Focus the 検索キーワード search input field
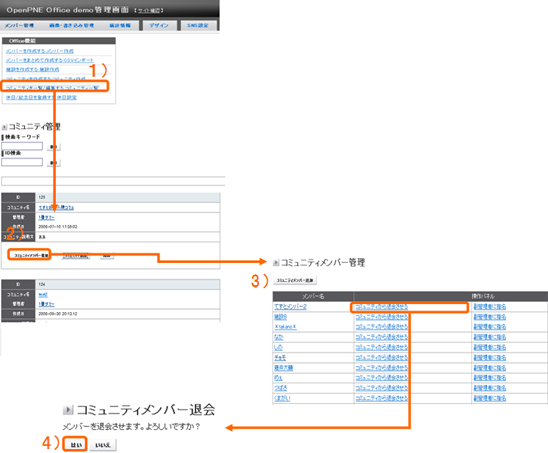 click(x=22, y=146)
